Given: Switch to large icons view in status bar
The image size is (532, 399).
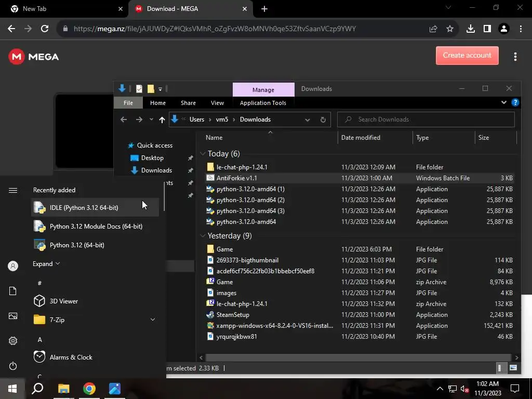Looking at the screenshot, I should (x=513, y=368).
